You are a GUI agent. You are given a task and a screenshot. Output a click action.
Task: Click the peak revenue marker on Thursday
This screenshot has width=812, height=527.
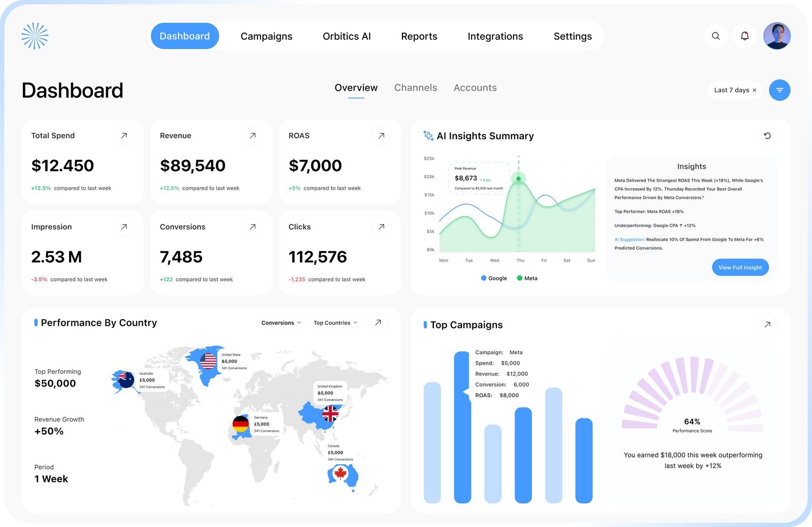pos(518,179)
